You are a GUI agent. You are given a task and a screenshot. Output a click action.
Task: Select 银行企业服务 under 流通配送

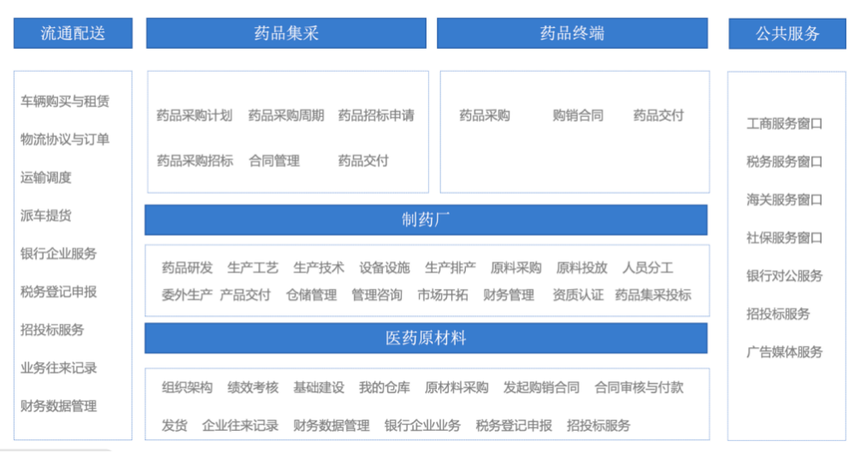59,253
